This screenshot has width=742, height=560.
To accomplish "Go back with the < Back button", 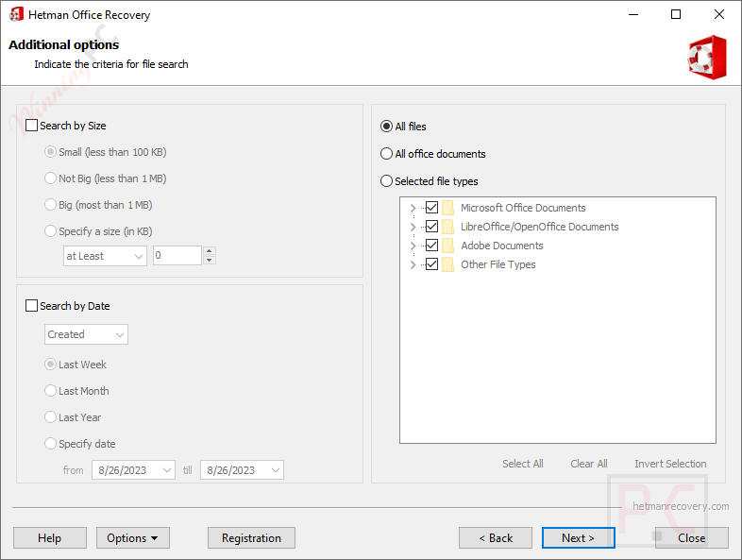I will (496, 538).
